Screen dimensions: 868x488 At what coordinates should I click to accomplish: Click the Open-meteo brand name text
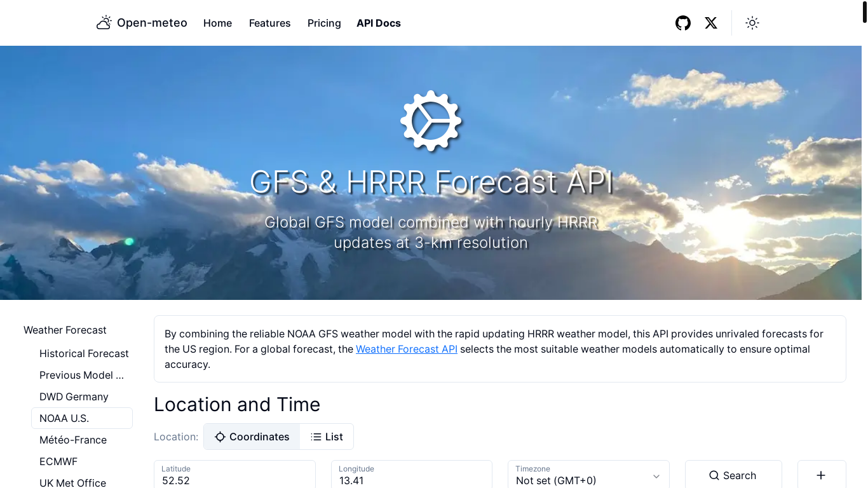(152, 23)
